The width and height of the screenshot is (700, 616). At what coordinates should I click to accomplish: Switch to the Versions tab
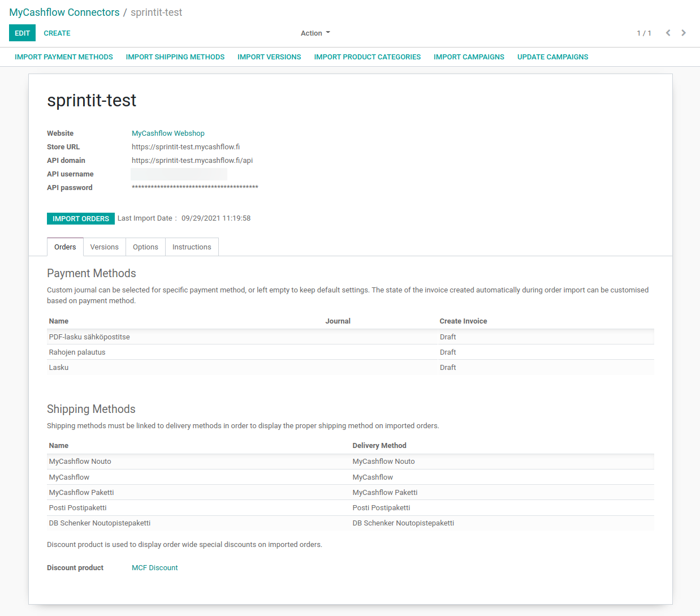[x=105, y=247]
